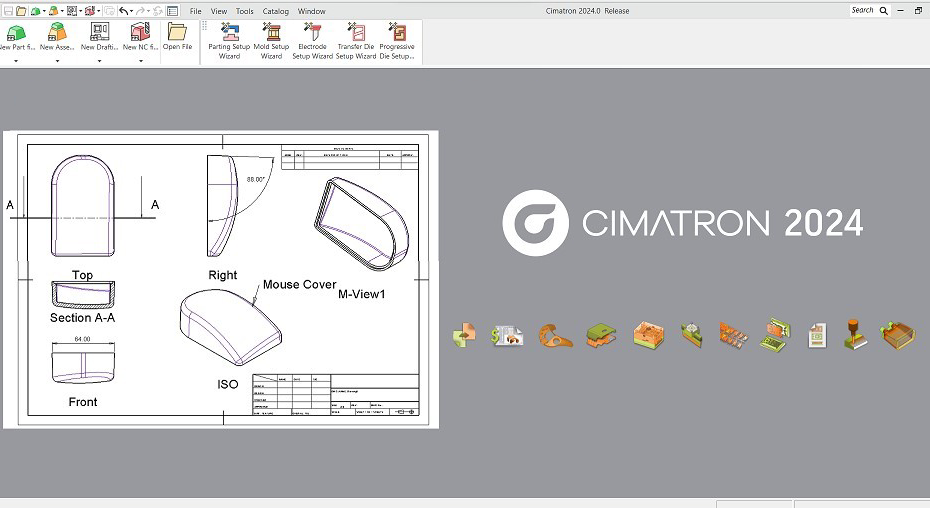
Task: Click the small green New Part icon
Action: pyautogui.click(x=35, y=11)
